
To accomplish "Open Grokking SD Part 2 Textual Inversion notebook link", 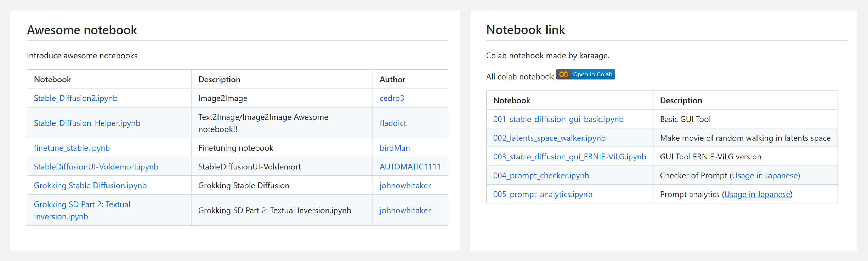I will coord(82,210).
